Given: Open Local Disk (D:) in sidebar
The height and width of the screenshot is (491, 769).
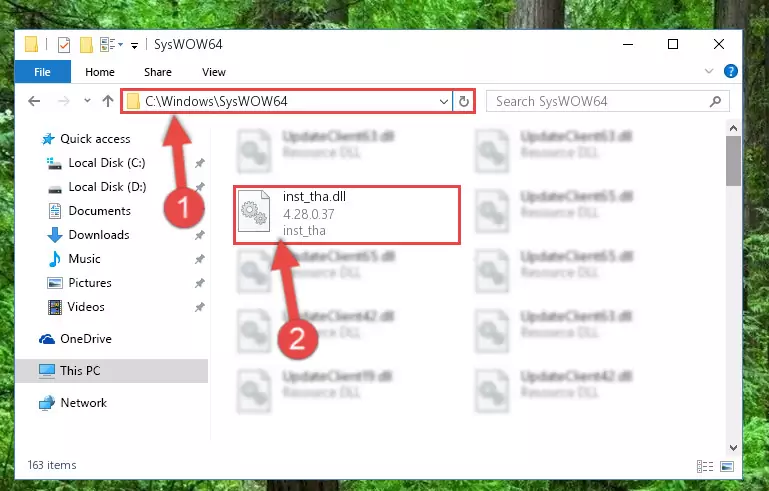Looking at the screenshot, I should 107,187.
